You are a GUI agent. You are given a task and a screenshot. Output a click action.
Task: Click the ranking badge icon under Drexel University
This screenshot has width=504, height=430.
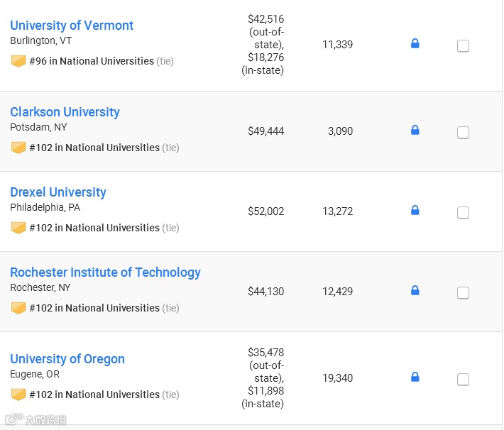pos(18,228)
